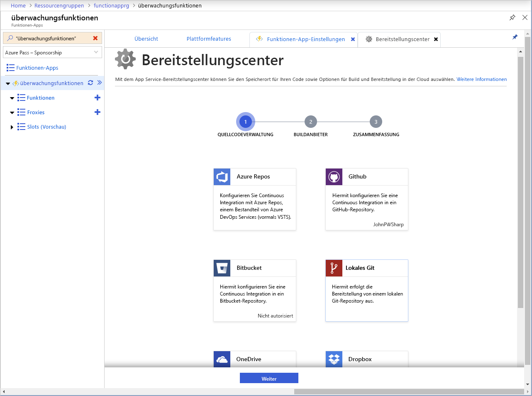Collapse the überwachungsfunktionen tree node
This screenshot has height=396, width=532.
coord(8,83)
